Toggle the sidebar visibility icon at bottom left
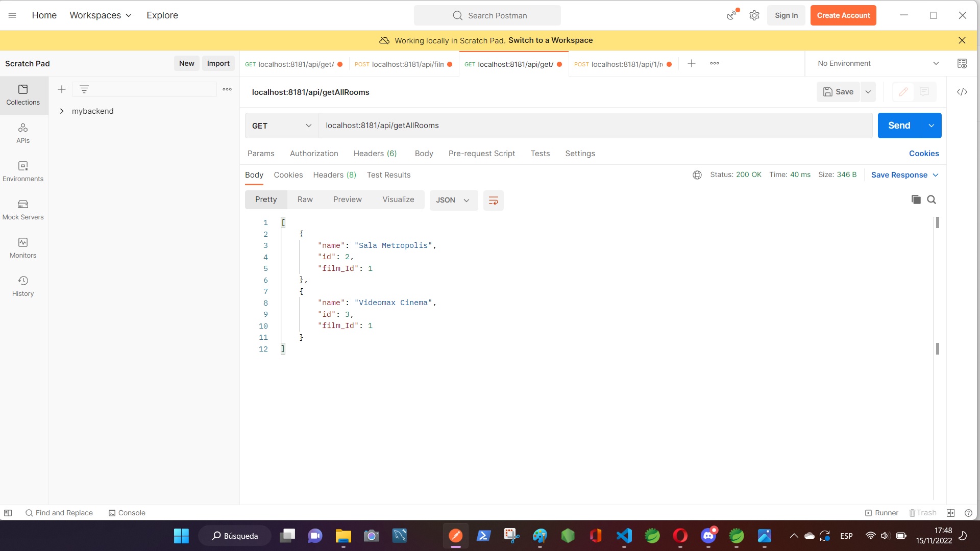The width and height of the screenshot is (980, 551). point(8,513)
